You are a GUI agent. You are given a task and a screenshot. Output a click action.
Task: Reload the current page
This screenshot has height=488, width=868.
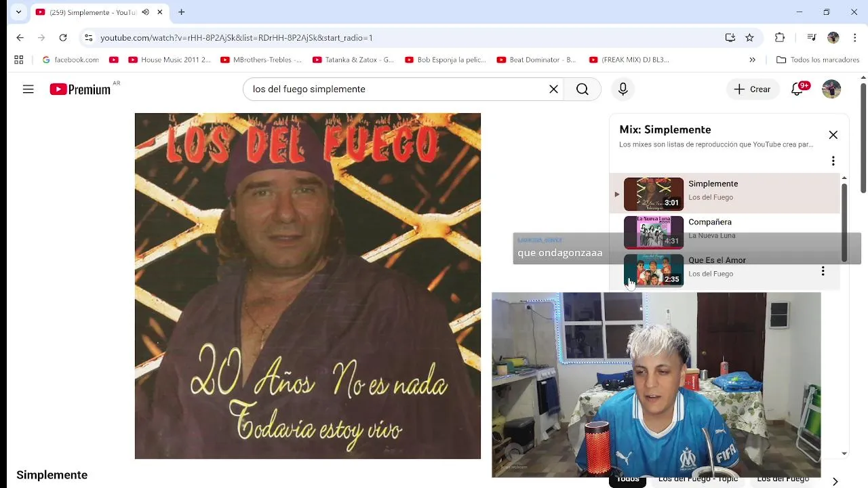click(63, 37)
